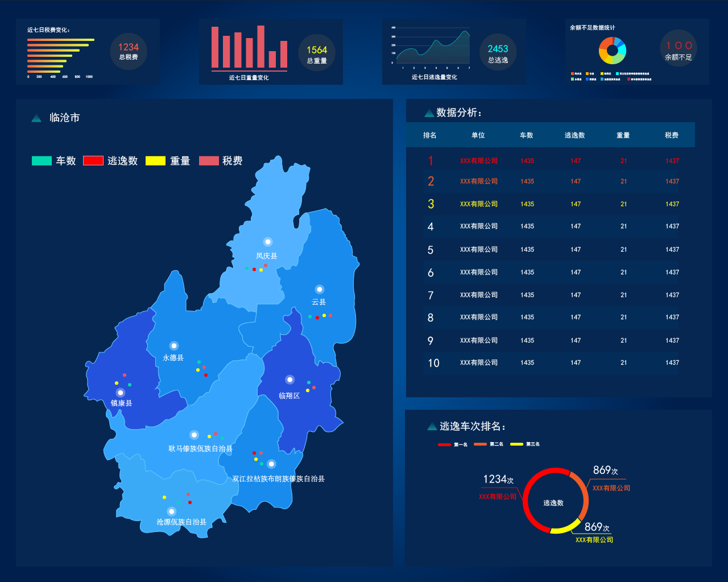This screenshot has height=582, width=728.
Task: Click the triangle icon beside 临沧市
Action: (x=36, y=118)
